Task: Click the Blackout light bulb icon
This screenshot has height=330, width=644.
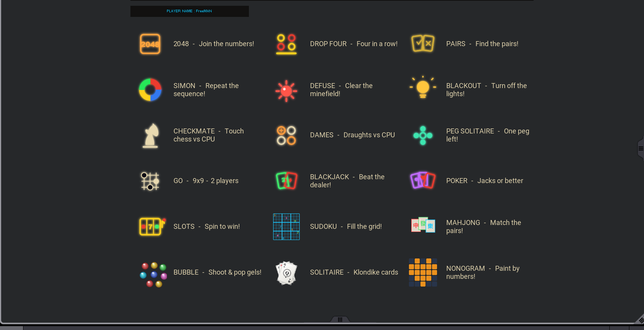Action: coord(423,87)
